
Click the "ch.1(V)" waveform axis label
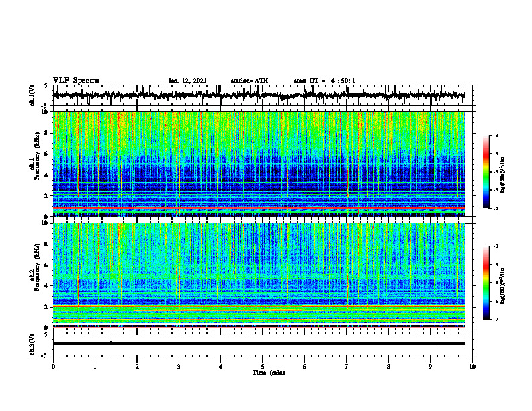(32, 95)
